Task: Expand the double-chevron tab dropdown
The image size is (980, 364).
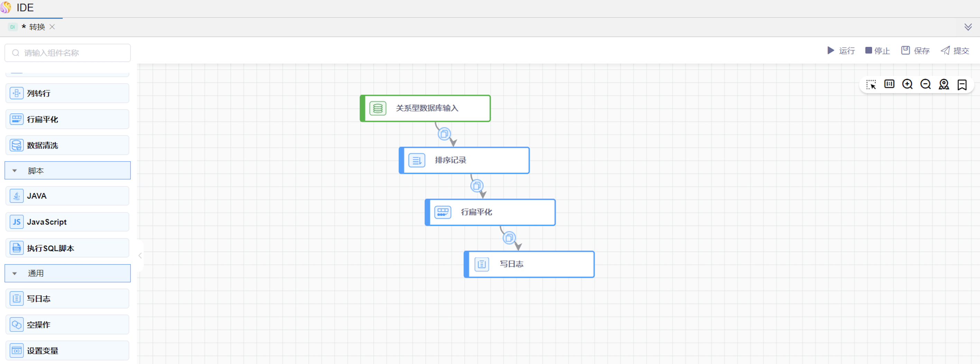Action: pos(968,27)
